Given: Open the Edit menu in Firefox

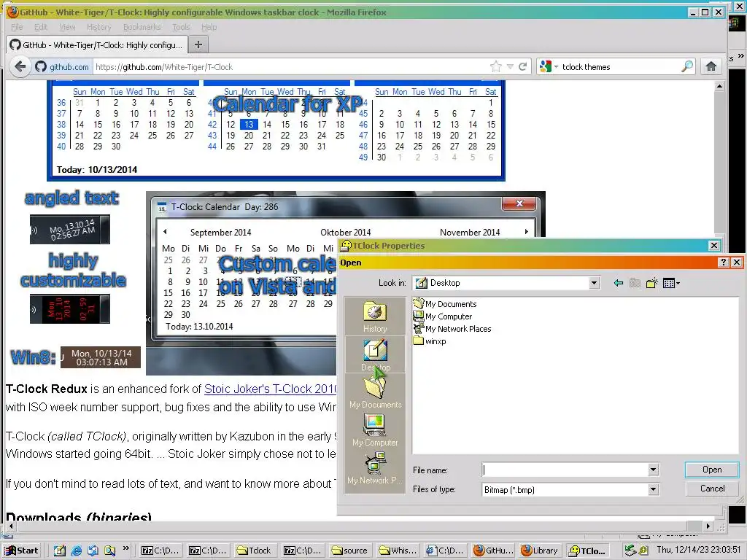Looking at the screenshot, I should click(x=41, y=27).
